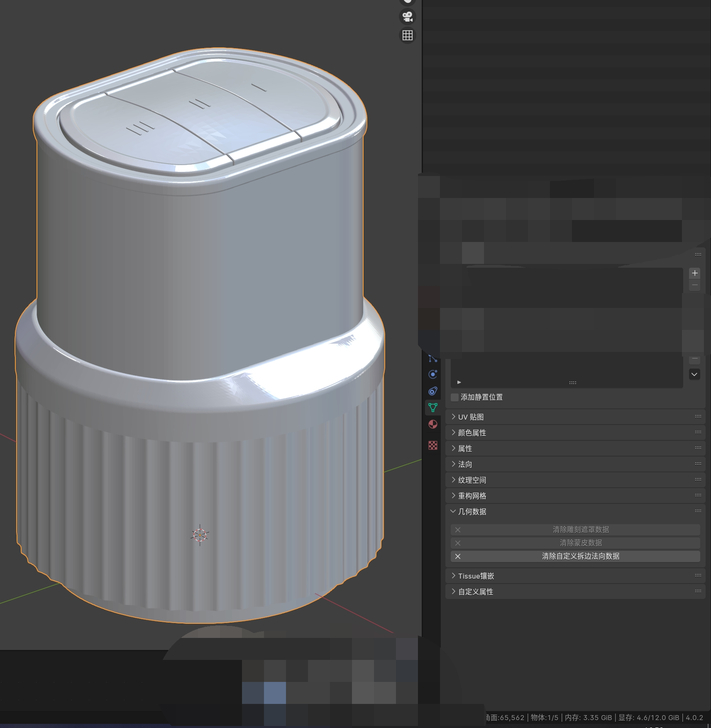The height and width of the screenshot is (728, 711).
Task: Open the Physics properties tab
Action: point(433,374)
